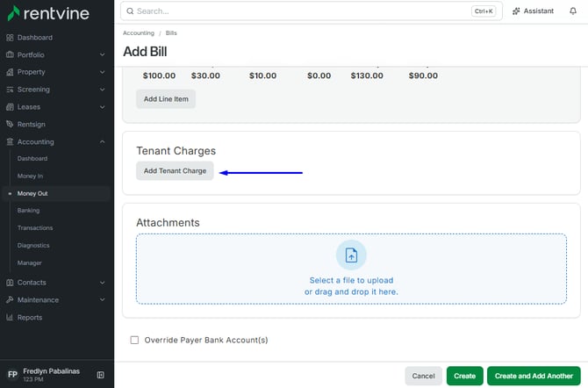Click the $100.00 amount value

point(159,75)
